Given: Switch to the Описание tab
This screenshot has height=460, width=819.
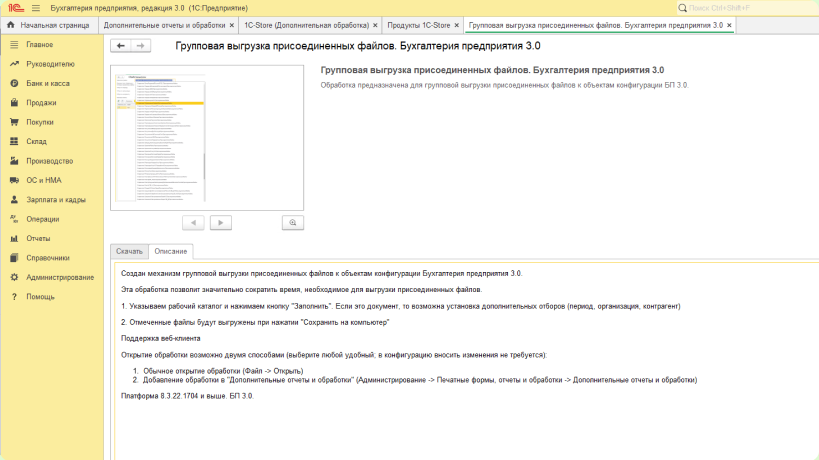Looking at the screenshot, I should (x=171, y=252).
